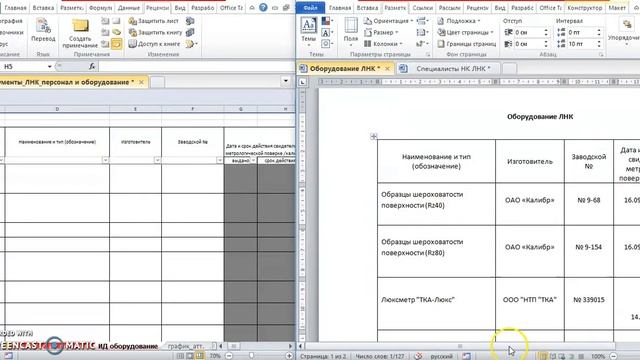The width and height of the screenshot is (640, 360).
Task: Increase spacing after value 10 пт
Action: [599, 42]
